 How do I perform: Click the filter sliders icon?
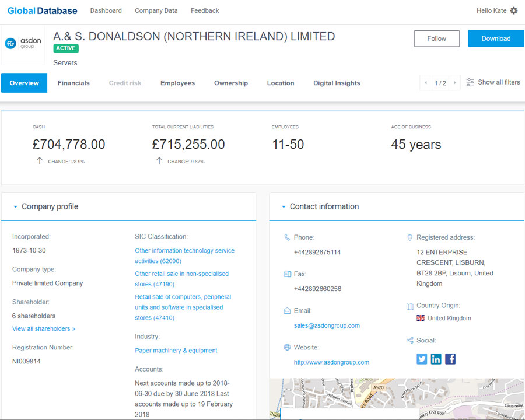470,82
